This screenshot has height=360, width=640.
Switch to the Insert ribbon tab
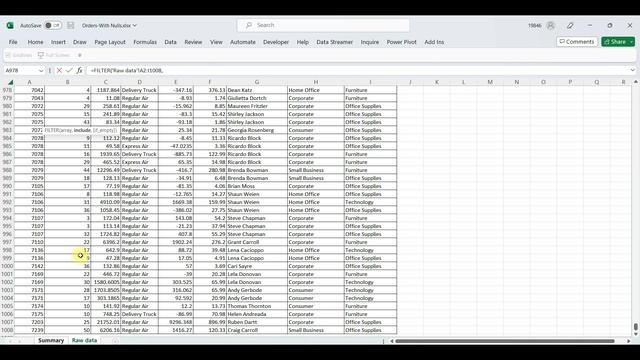[x=58, y=42]
